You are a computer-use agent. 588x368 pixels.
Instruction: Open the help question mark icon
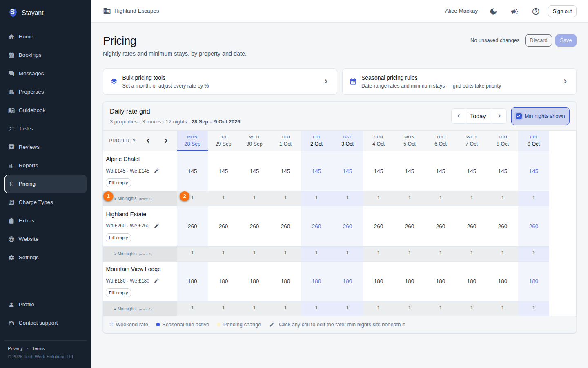pos(536,11)
